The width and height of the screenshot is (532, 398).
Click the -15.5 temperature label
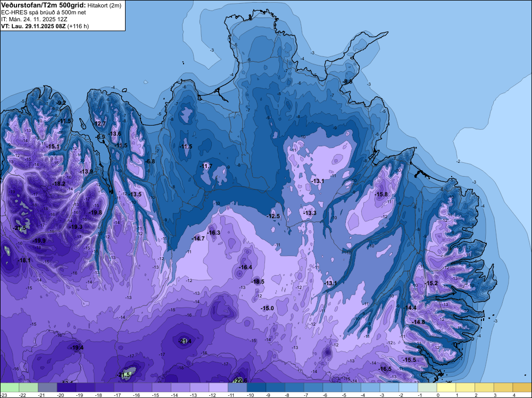[x=410, y=360]
